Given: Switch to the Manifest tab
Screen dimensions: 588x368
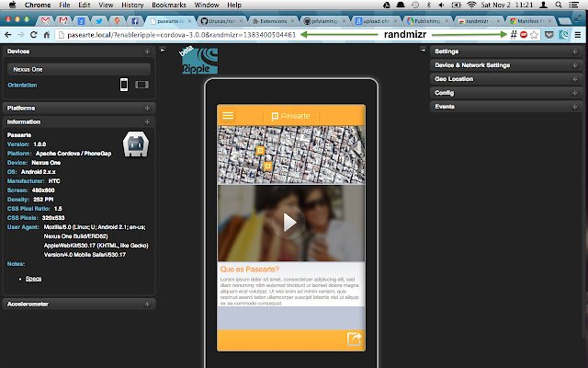Looking at the screenshot, I should (529, 21).
